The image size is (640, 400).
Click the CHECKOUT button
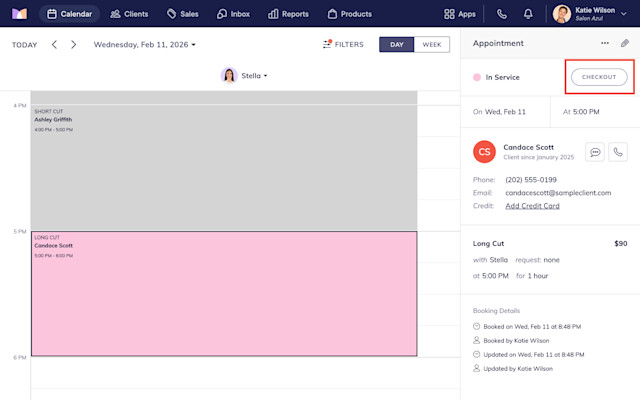pos(599,77)
